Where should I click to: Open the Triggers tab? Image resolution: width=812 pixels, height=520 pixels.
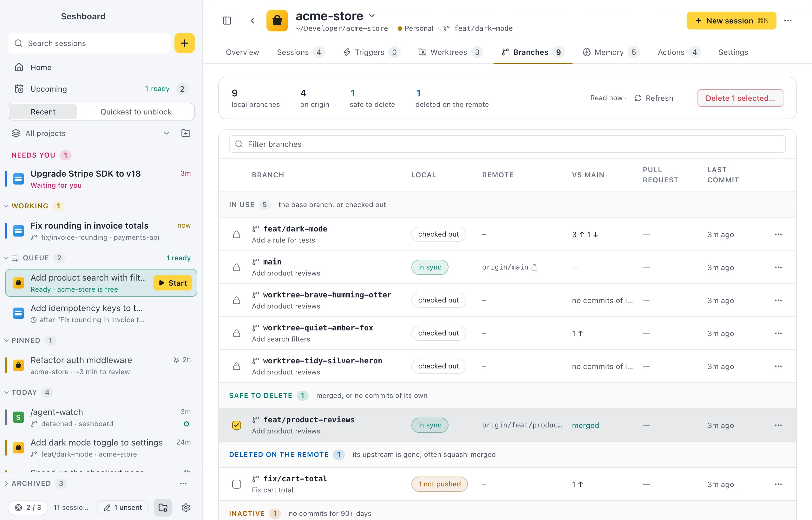pos(371,52)
